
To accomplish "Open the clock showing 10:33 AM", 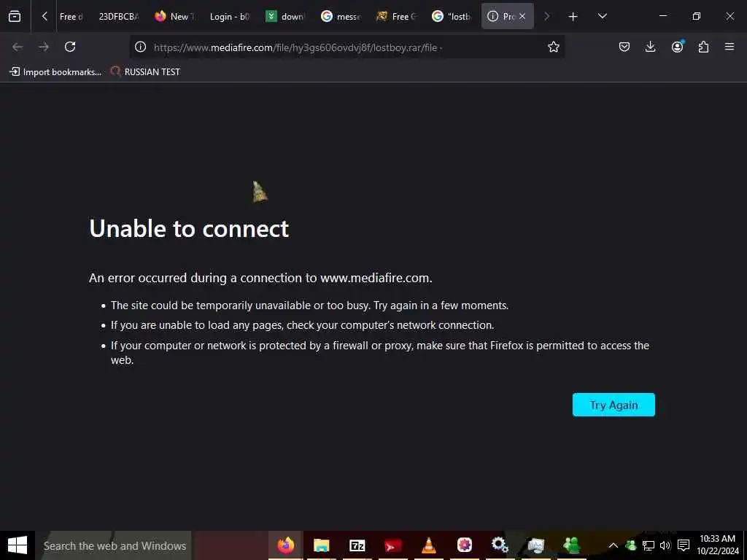I will 718,545.
